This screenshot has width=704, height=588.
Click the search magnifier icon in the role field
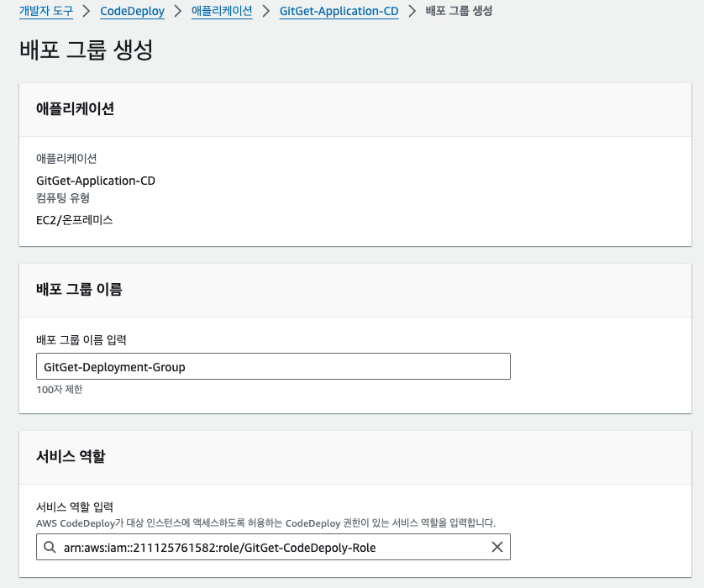coord(50,547)
